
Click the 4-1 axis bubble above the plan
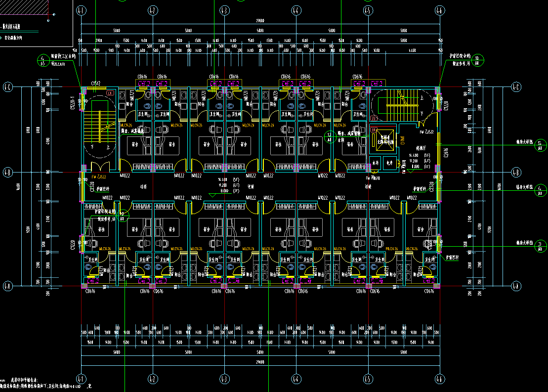click(81, 10)
